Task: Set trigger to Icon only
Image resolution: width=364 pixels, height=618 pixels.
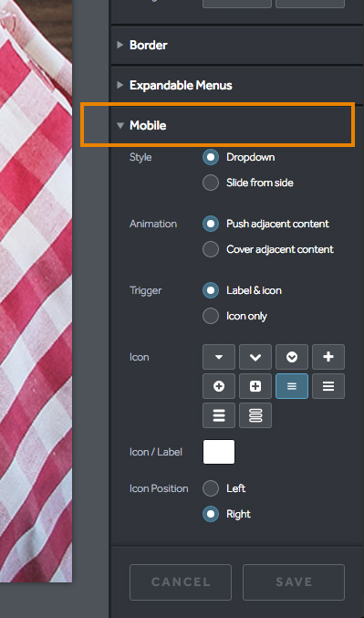Action: click(x=211, y=316)
